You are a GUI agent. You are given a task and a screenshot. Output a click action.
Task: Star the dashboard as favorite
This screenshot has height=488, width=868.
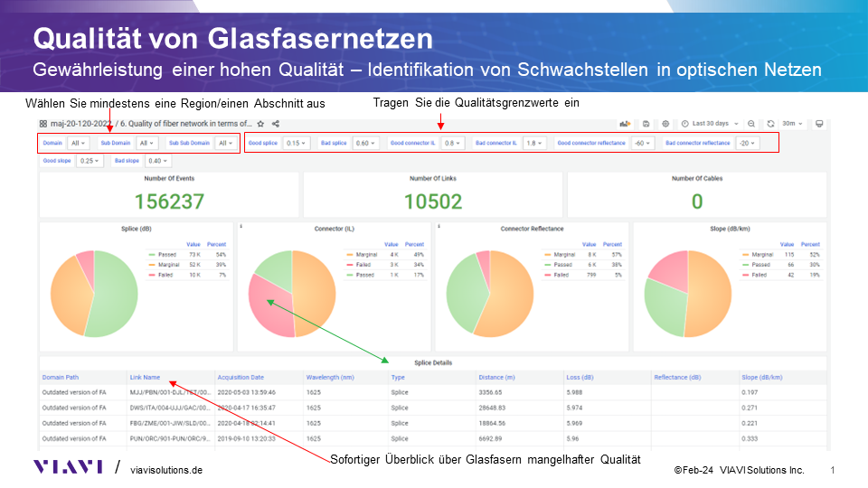[261, 124]
